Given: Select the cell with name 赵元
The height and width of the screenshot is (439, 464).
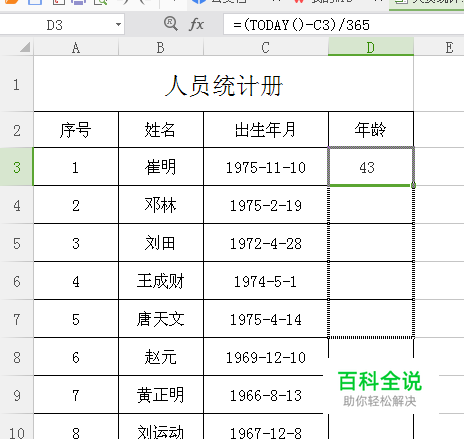Looking at the screenshot, I should (x=161, y=357).
